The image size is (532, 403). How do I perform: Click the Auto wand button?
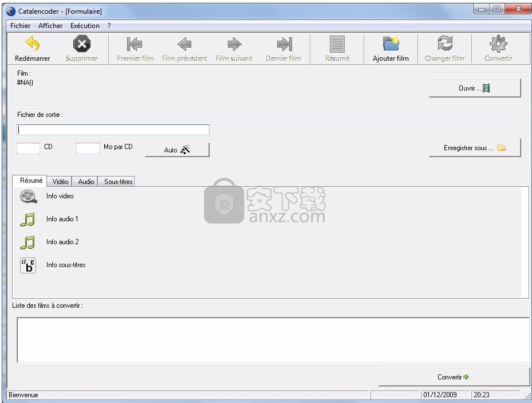[x=177, y=150]
